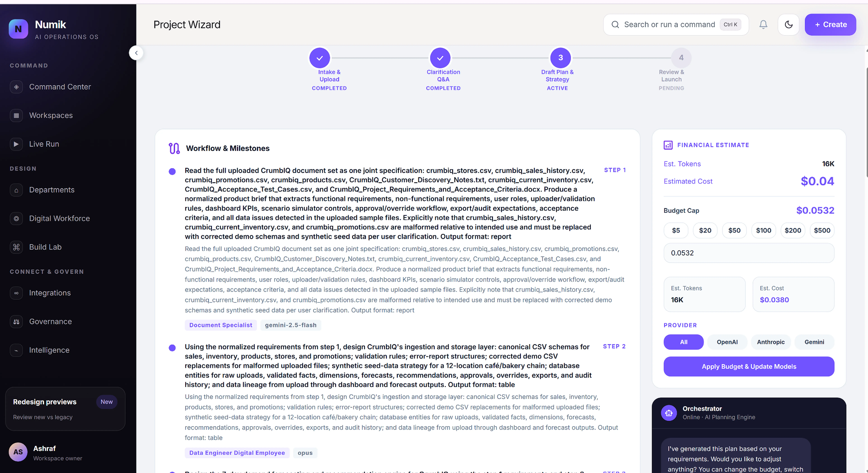Open Command Center from the sidebar
The height and width of the screenshot is (473, 868).
(60, 87)
